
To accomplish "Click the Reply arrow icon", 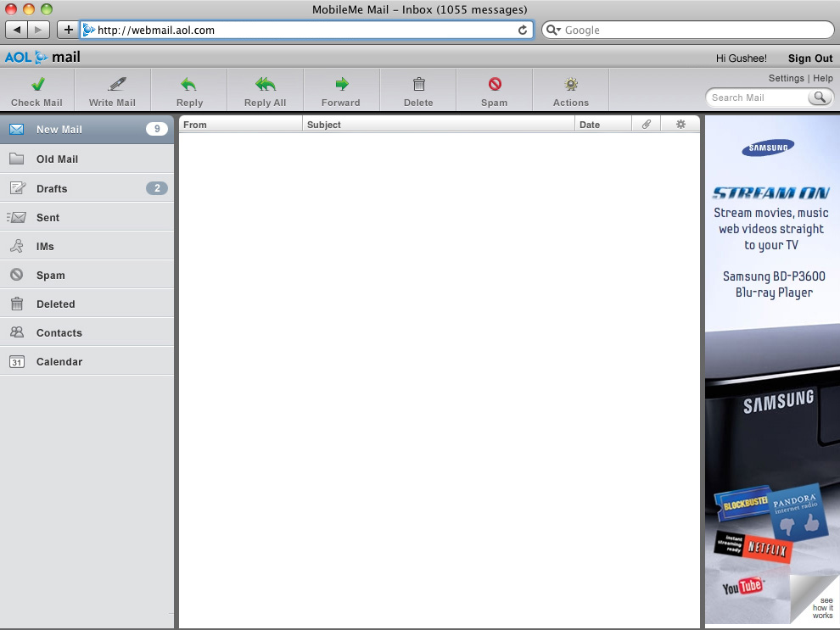I will tap(189, 85).
